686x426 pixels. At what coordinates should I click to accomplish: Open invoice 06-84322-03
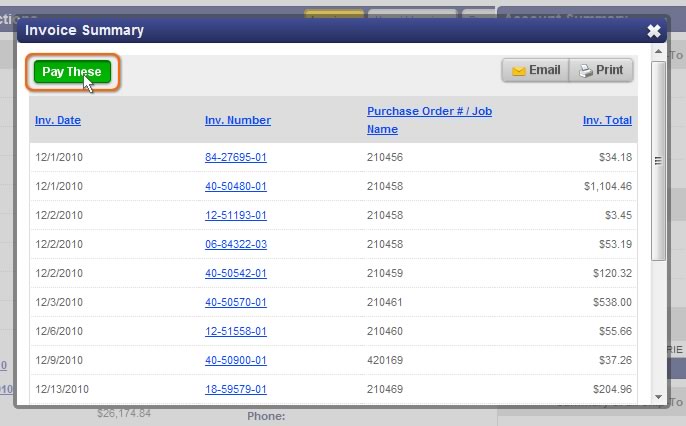236,244
